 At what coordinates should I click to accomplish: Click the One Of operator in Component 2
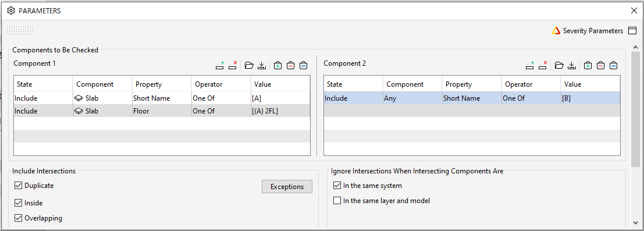pos(531,98)
